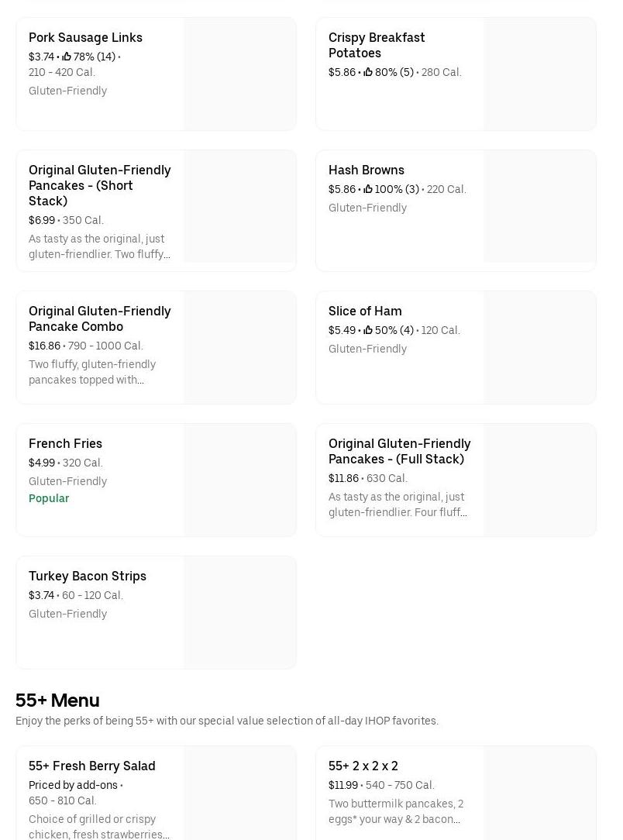Screen dimensions: 623x840
Task: Click the Slice of Ham thumbs-up icon
Action: tap(368, 330)
